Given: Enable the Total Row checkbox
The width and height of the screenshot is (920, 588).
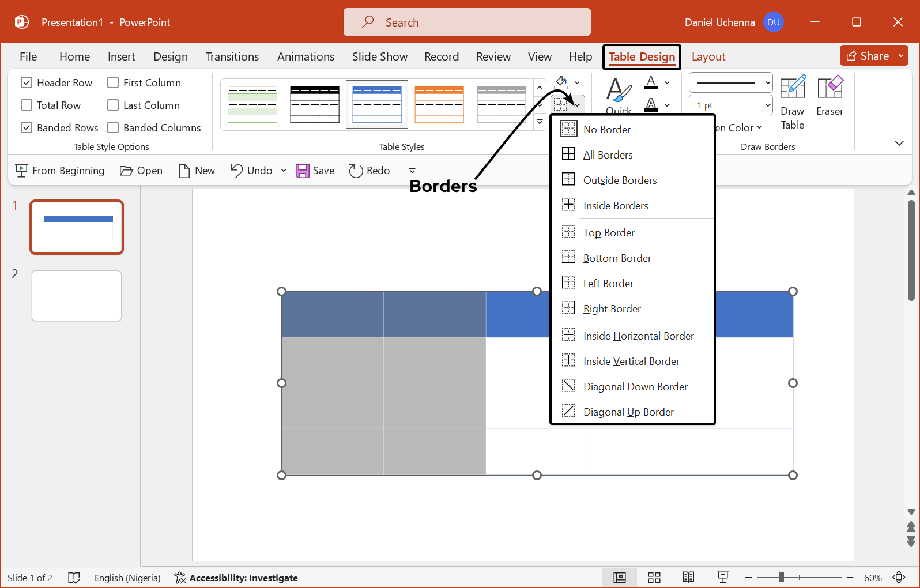Looking at the screenshot, I should tap(27, 105).
